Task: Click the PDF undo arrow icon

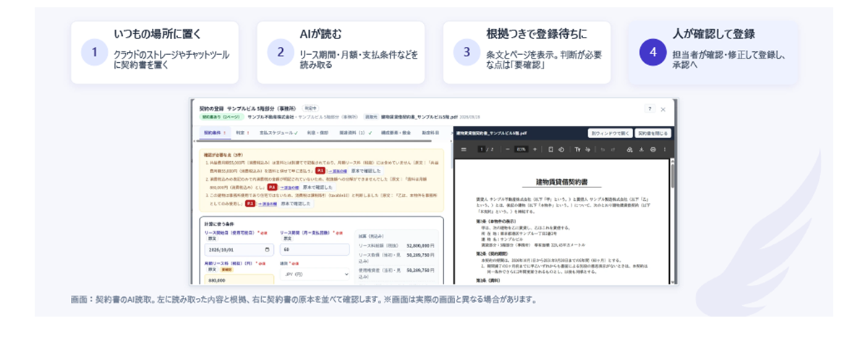Action: click(603, 150)
